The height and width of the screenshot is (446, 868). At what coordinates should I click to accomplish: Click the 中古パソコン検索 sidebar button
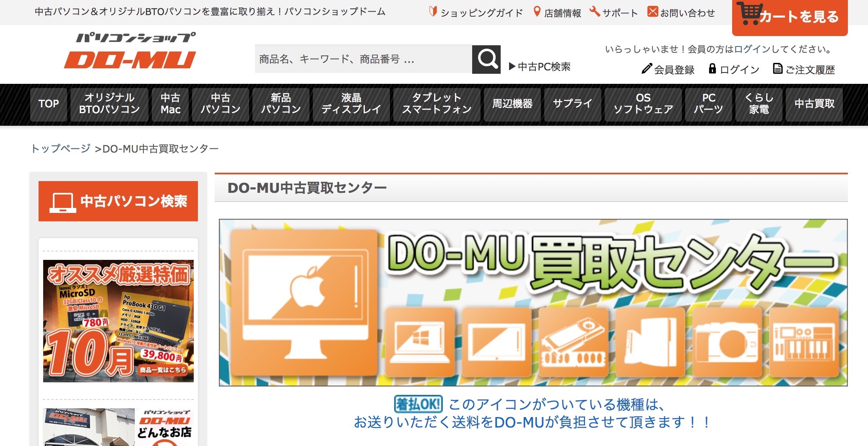pyautogui.click(x=118, y=201)
